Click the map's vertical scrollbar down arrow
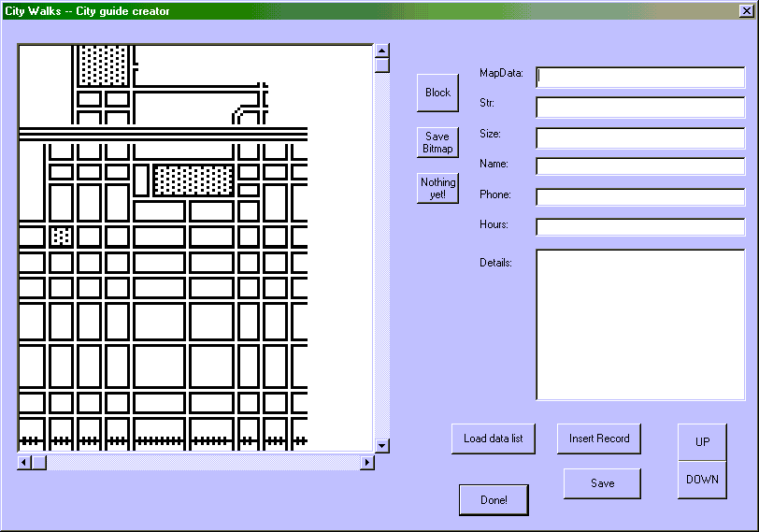The width and height of the screenshot is (759, 532). pos(382,445)
